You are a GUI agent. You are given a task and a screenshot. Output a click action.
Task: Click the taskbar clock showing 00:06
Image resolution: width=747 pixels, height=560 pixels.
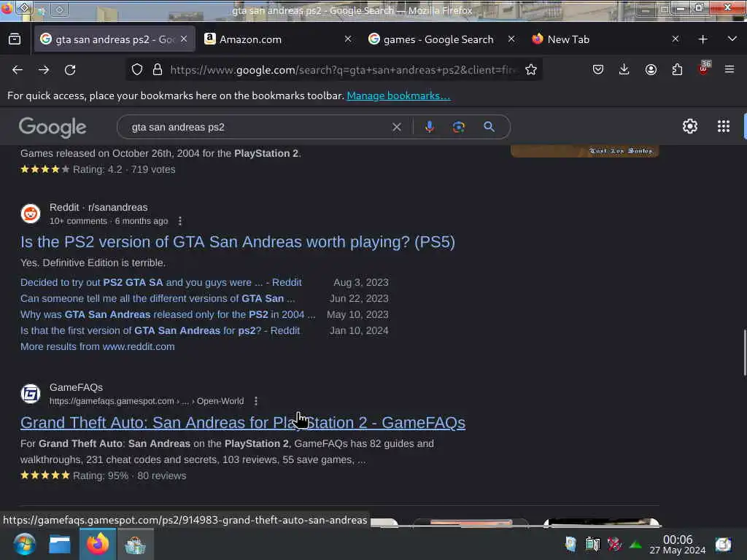point(678,544)
